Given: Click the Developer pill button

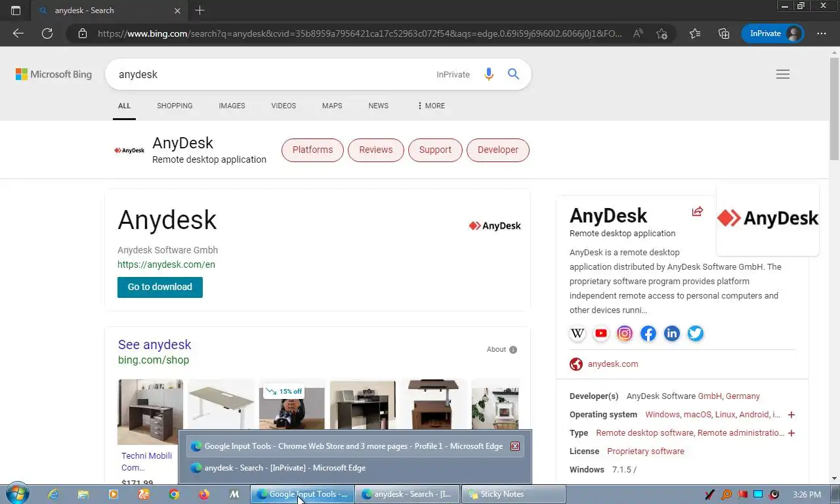Looking at the screenshot, I should [497, 150].
